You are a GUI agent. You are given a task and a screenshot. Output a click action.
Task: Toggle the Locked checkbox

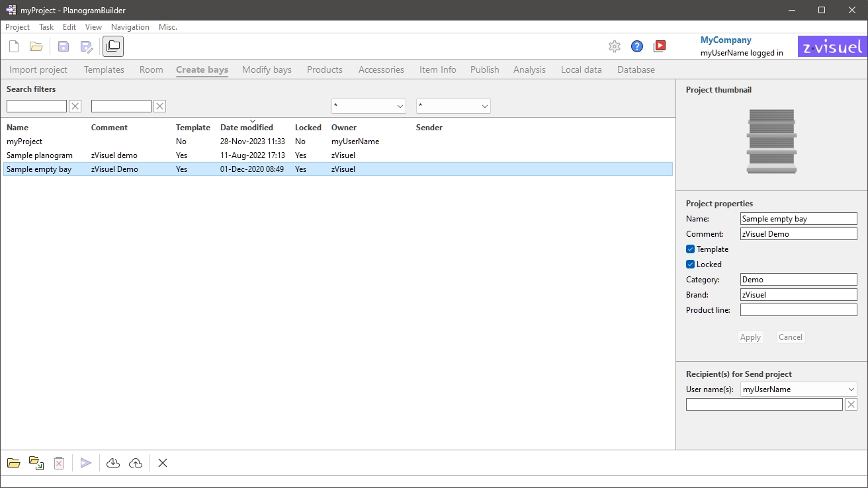click(690, 264)
